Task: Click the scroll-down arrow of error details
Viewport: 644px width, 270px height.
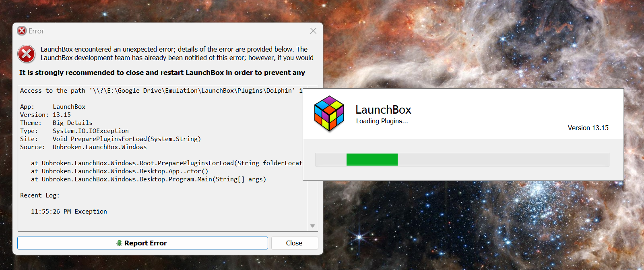Action: 312,226
